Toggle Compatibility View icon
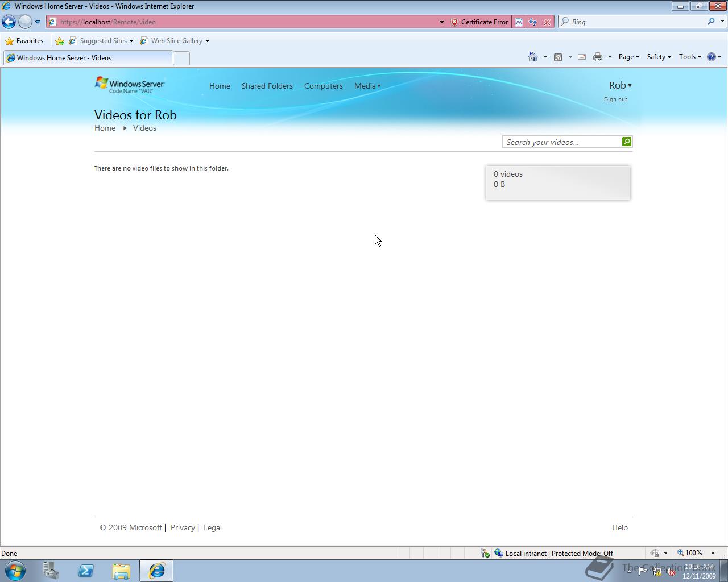The width and height of the screenshot is (728, 582). point(519,22)
